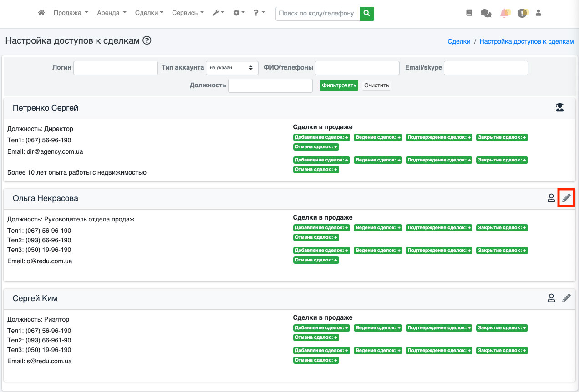Open the wrench tools dropdown menu
Viewport: 579px width, 392px height.
pyautogui.click(x=218, y=13)
